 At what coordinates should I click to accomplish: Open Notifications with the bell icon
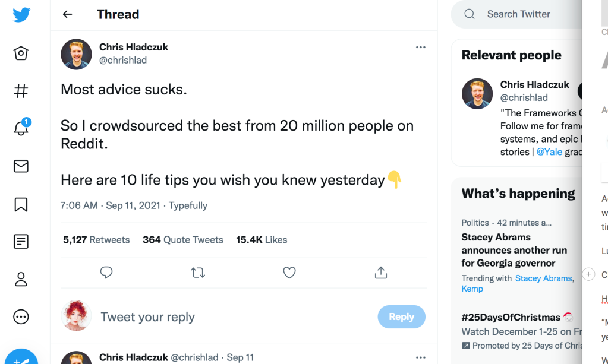pos(21,129)
